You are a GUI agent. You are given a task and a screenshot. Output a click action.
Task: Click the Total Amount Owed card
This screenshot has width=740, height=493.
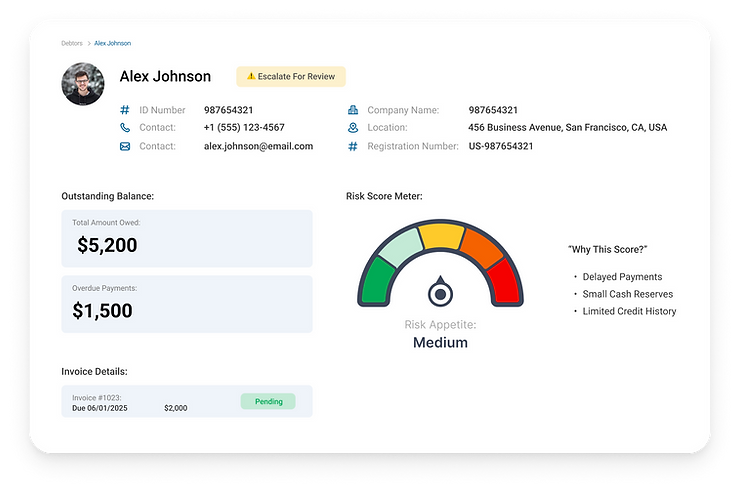[x=187, y=239]
